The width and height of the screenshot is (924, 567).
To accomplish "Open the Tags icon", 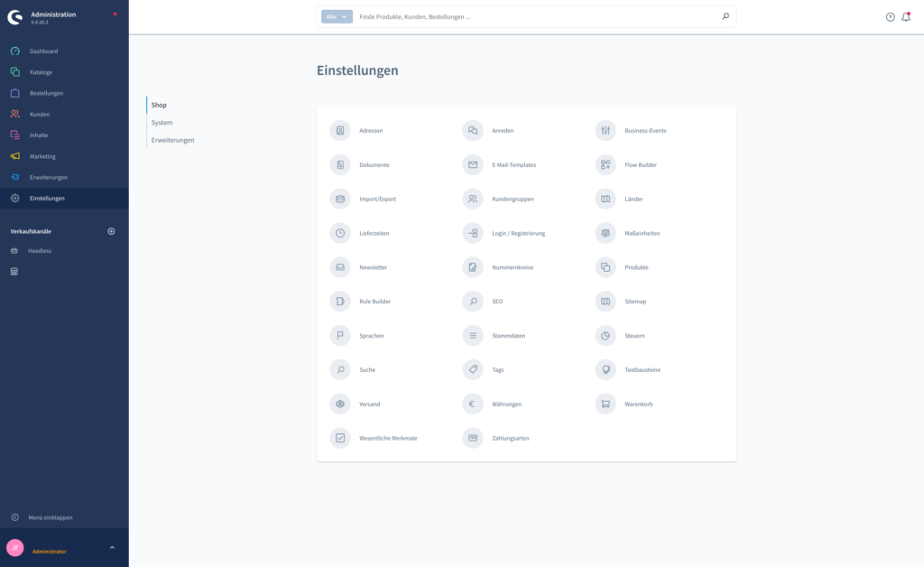I will (x=473, y=369).
